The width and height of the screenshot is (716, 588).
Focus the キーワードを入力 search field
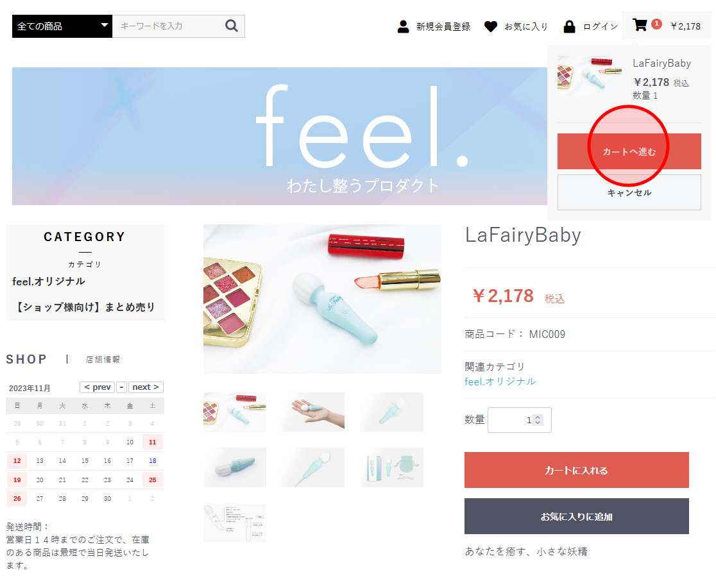click(x=168, y=26)
